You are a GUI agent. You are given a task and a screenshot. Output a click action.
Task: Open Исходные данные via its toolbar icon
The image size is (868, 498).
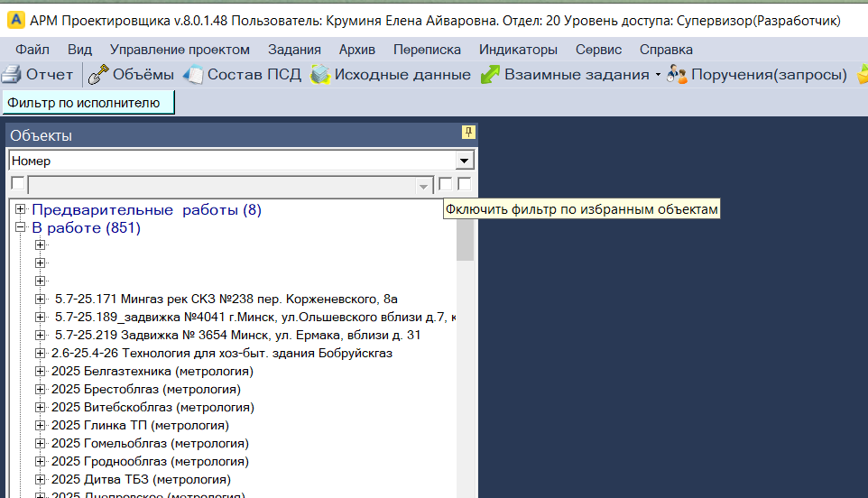(x=320, y=75)
